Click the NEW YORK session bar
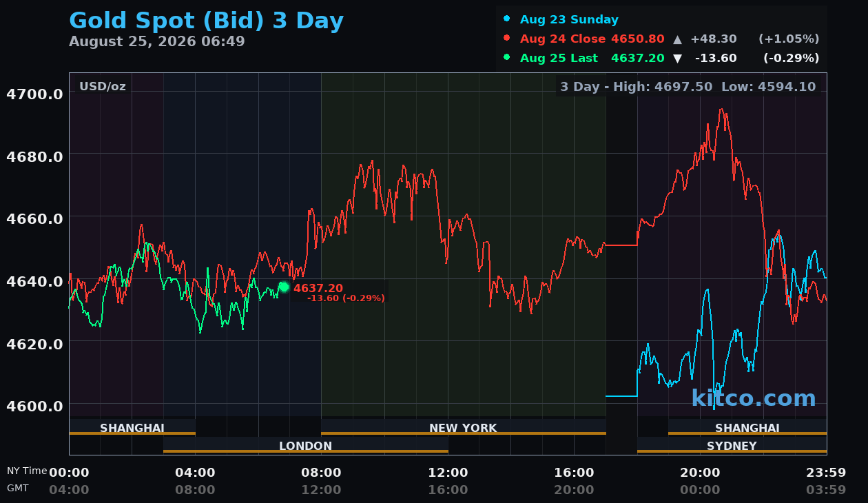Viewport: 868px width, 503px height. click(x=464, y=427)
